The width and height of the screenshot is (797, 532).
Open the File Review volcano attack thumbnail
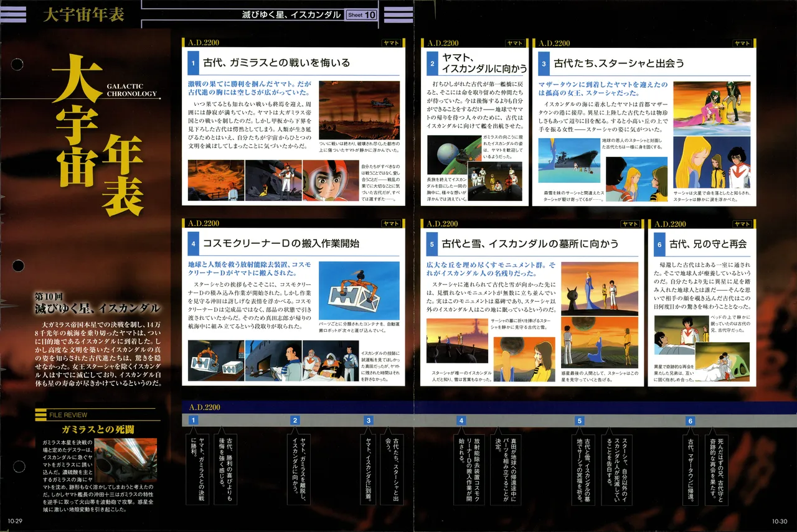126,459
